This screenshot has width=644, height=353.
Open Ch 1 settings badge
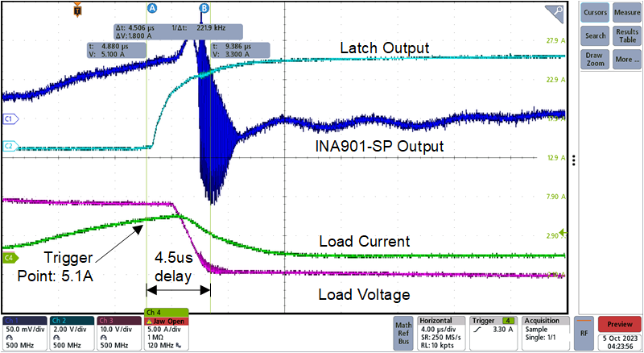[23, 334]
